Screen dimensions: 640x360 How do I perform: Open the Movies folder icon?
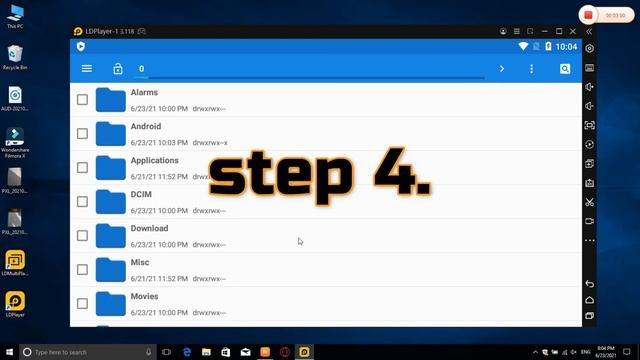pyautogui.click(x=111, y=303)
